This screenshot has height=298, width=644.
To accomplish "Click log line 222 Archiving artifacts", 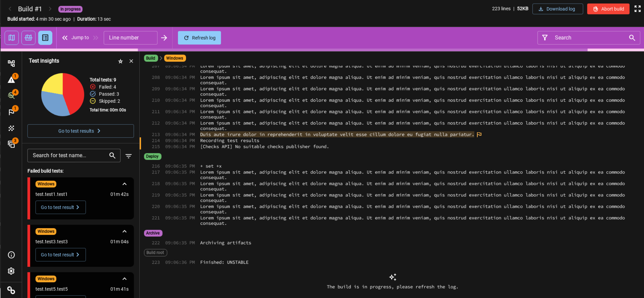I will (x=226, y=243).
